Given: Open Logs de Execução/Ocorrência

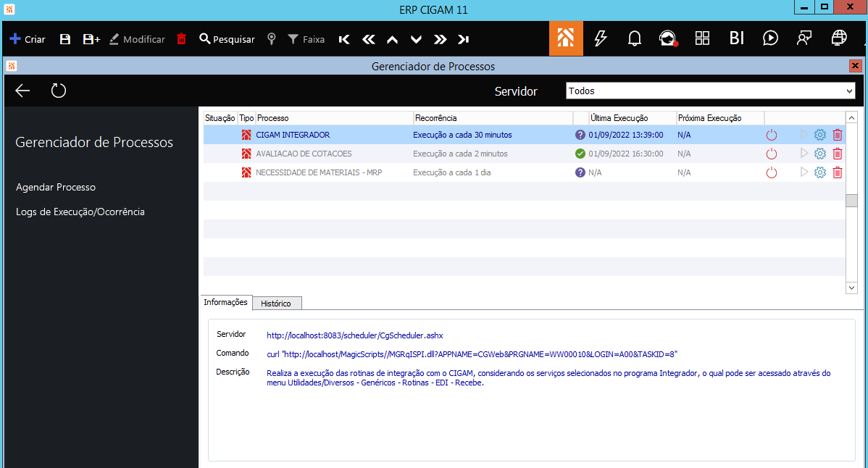Looking at the screenshot, I should (80, 212).
